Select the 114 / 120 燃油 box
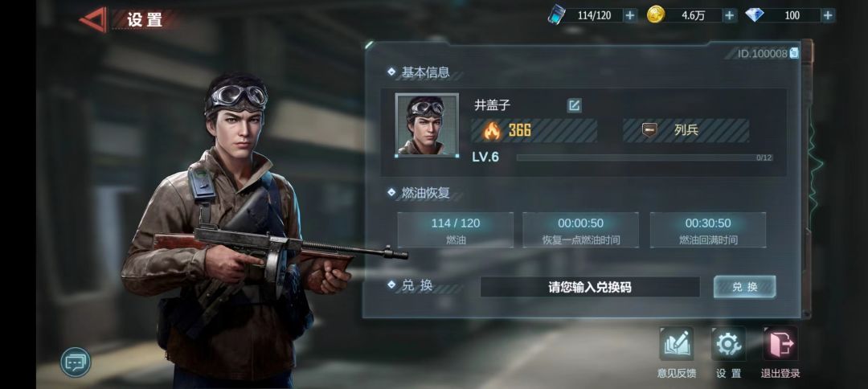 455,230
